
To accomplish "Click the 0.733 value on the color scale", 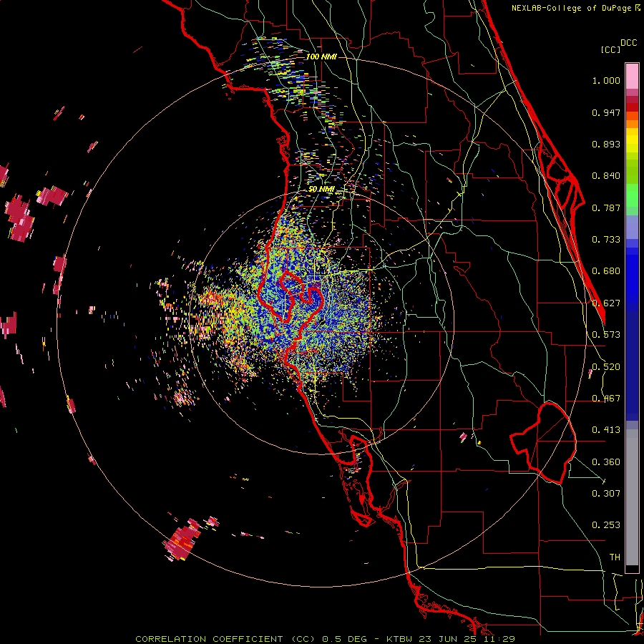I will (606, 240).
